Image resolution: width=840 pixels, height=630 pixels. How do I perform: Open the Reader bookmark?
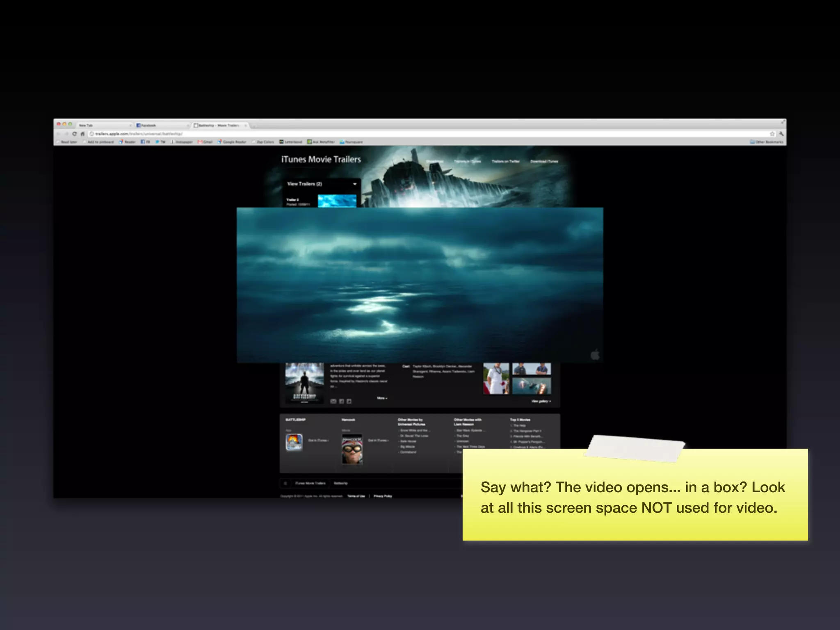(128, 142)
